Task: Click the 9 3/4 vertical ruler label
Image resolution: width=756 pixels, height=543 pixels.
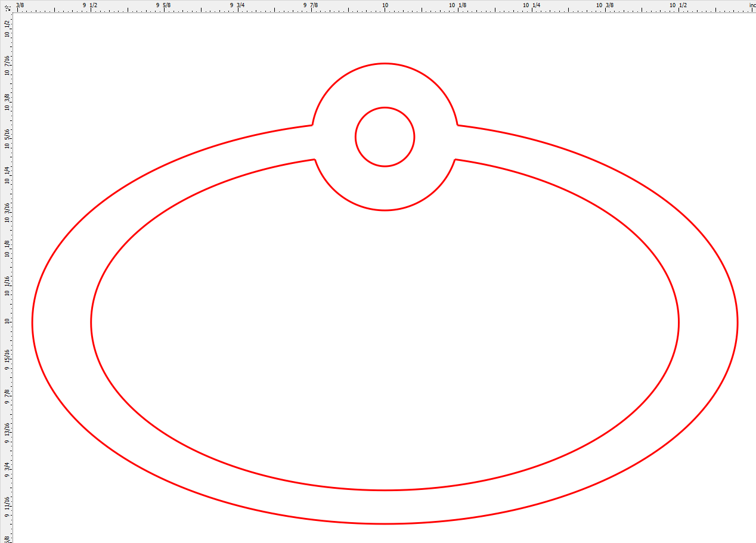Action: tap(6, 470)
